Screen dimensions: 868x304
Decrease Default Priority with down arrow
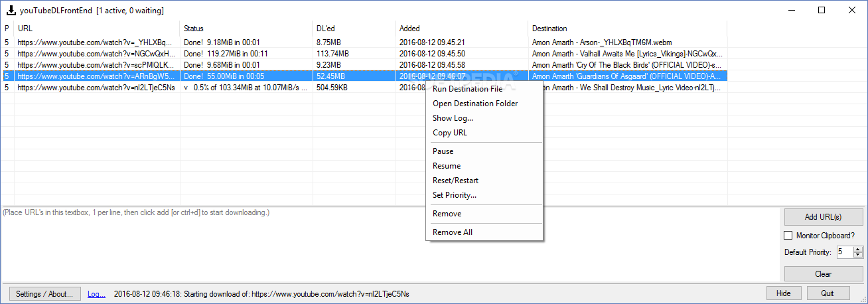tap(858, 255)
